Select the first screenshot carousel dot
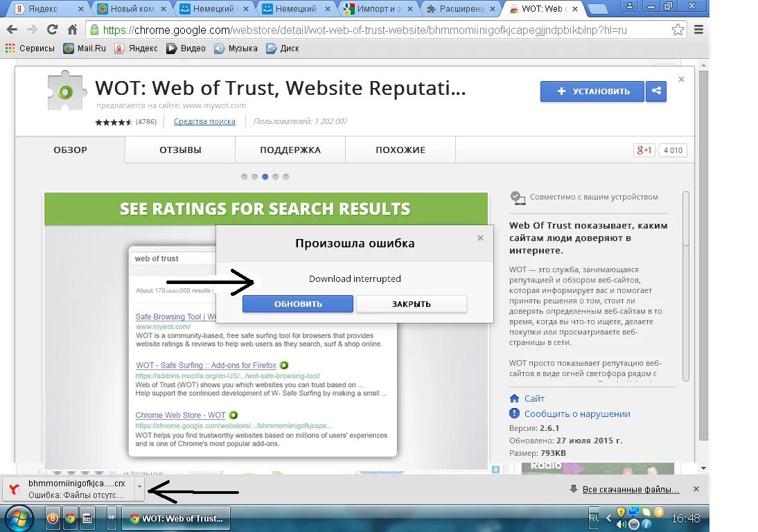 click(244, 177)
